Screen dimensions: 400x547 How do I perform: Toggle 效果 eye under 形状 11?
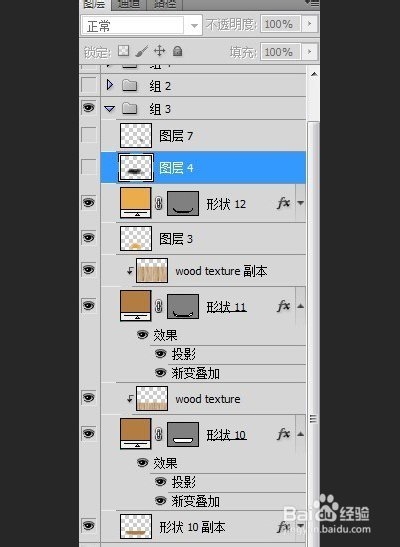pyautogui.click(x=142, y=335)
